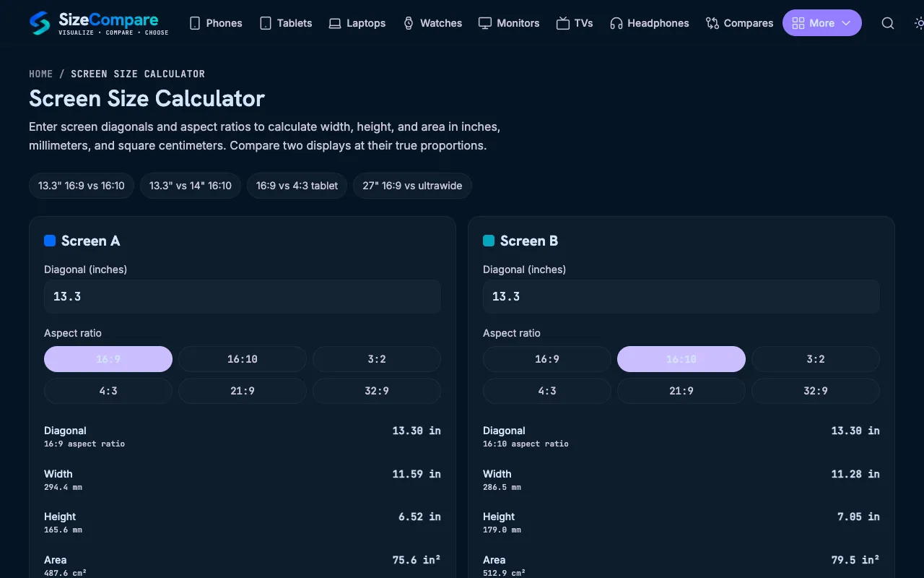Click Screen B height value 7.05 in

coord(858,517)
